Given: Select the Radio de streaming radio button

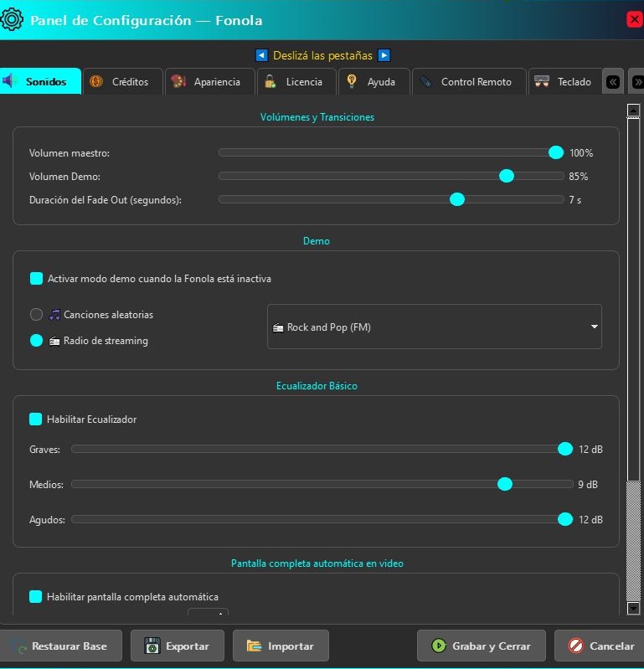Looking at the screenshot, I should [x=36, y=341].
